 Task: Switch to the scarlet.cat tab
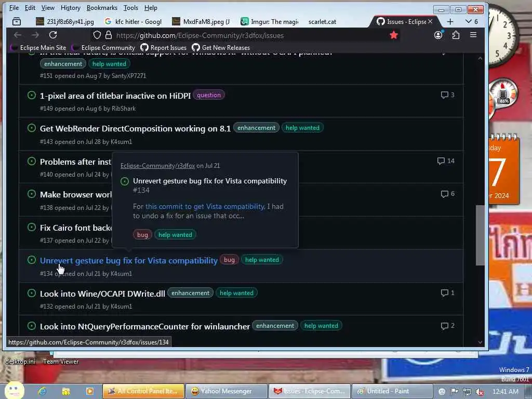(x=322, y=22)
